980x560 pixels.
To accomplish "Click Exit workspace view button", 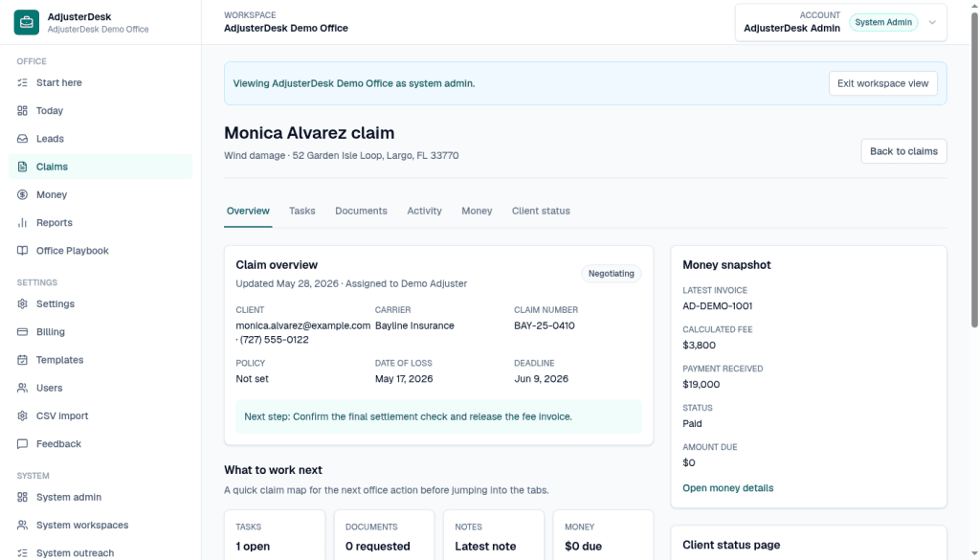I will point(882,83).
